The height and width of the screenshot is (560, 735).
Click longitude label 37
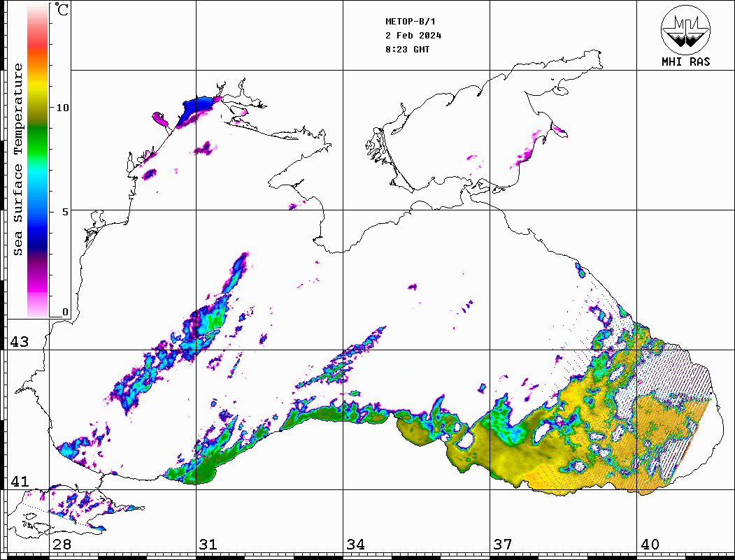coord(503,544)
